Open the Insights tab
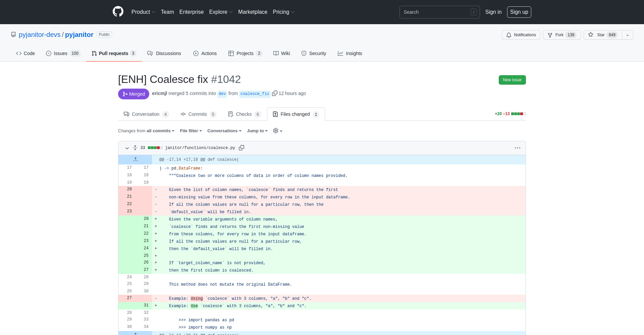 click(350, 53)
